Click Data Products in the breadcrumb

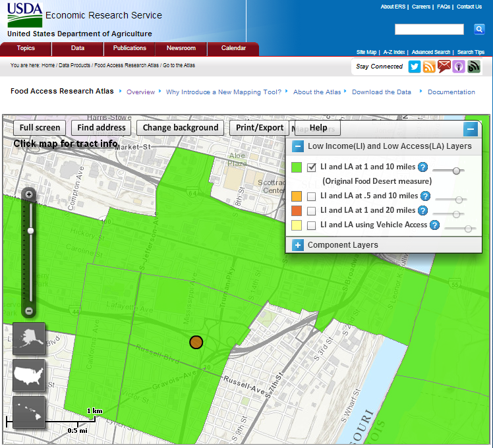74,65
